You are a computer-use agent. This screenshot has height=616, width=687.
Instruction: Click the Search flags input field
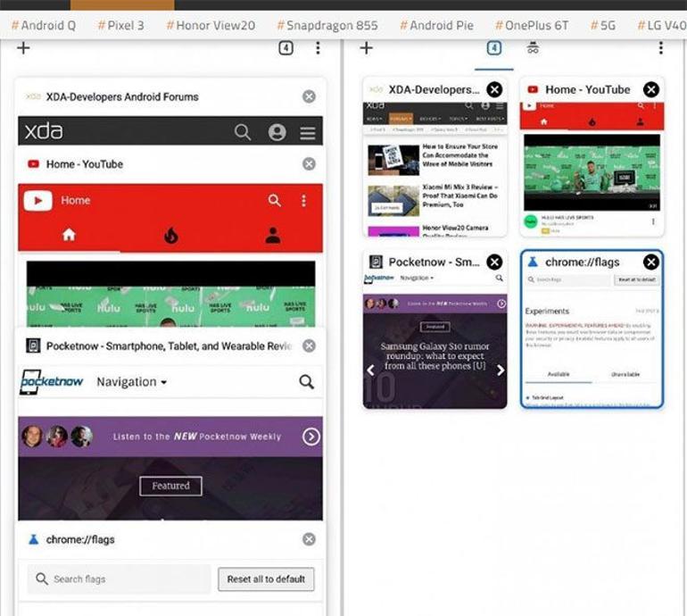point(119,579)
